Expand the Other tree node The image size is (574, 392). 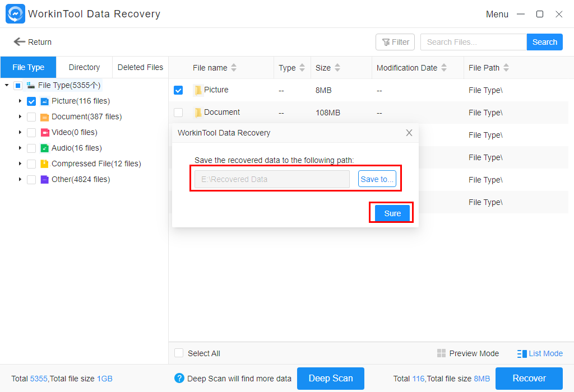tap(20, 179)
